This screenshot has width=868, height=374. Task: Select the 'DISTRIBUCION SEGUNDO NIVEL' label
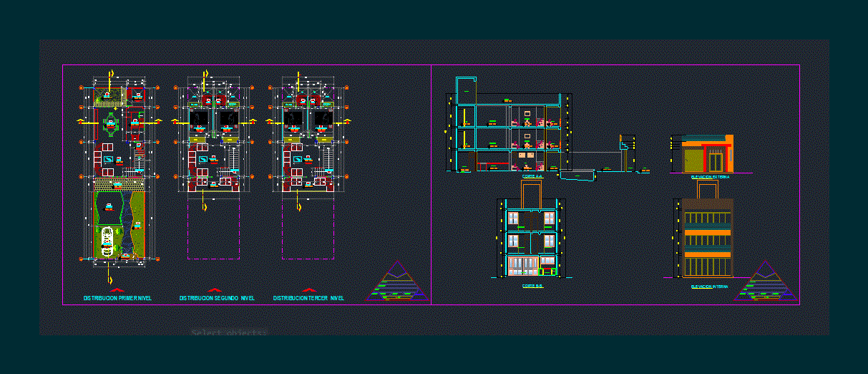coord(217,298)
